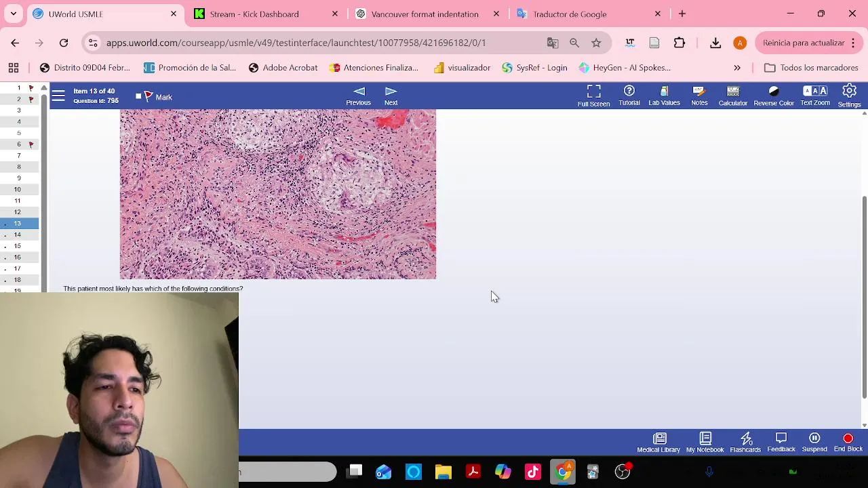Switch to the UWorld USMLE tab
The width and height of the screenshot is (868, 488).
click(x=105, y=14)
